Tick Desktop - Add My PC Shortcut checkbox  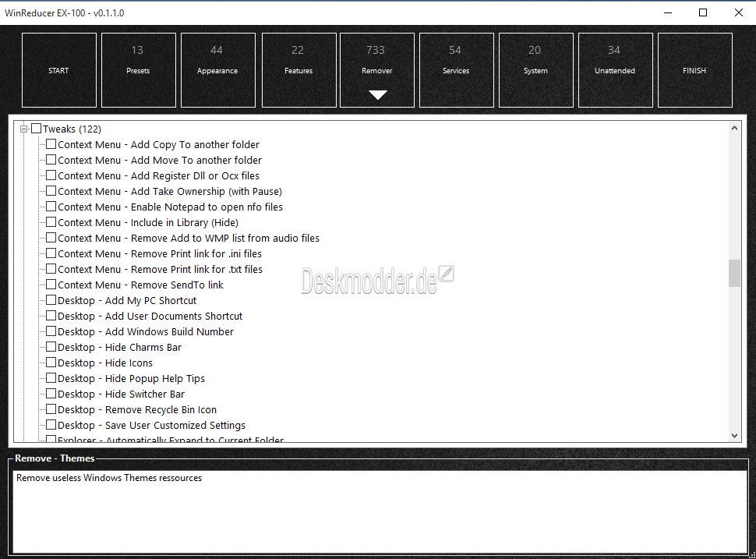point(51,300)
